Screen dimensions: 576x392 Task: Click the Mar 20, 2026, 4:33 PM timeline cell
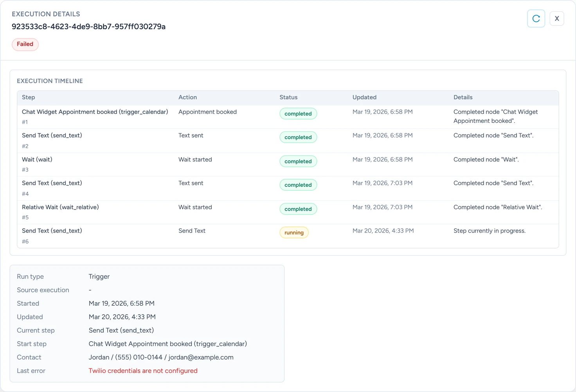pos(383,231)
